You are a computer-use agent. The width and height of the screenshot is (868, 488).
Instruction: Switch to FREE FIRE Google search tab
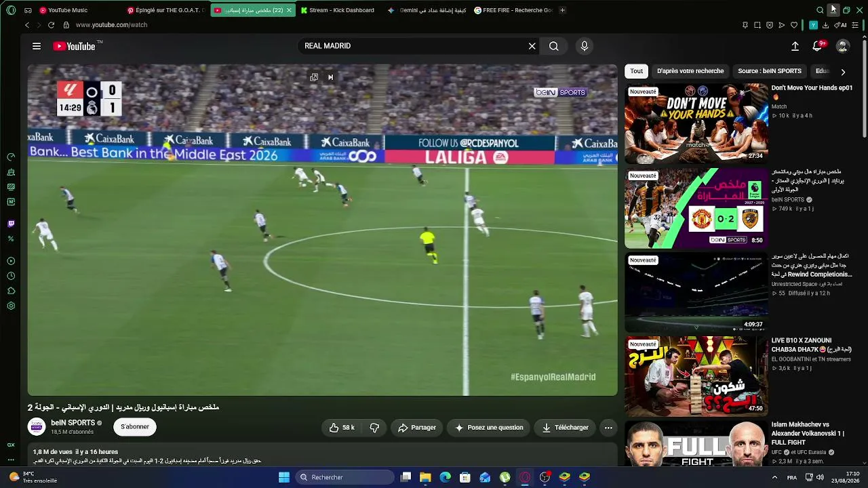tap(513, 10)
